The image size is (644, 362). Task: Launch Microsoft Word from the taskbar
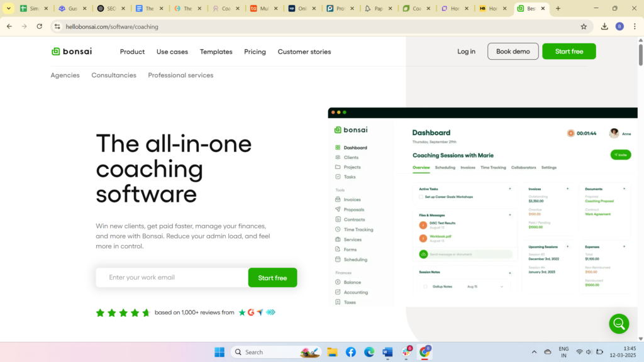(387, 352)
